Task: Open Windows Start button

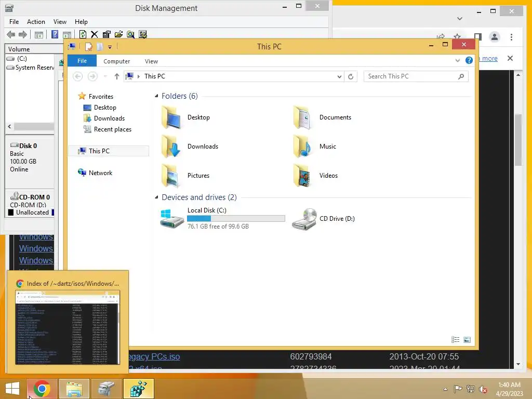Action: click(x=12, y=389)
